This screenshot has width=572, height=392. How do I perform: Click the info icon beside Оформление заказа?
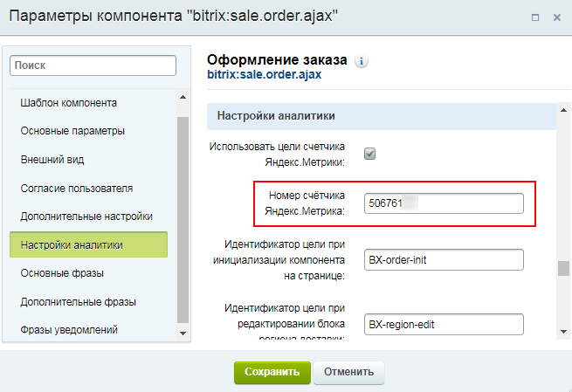[x=362, y=61]
